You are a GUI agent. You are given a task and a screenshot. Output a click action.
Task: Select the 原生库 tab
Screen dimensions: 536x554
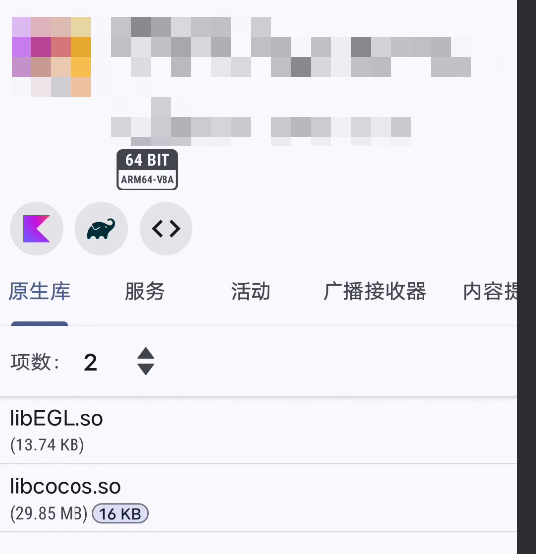coord(40,291)
